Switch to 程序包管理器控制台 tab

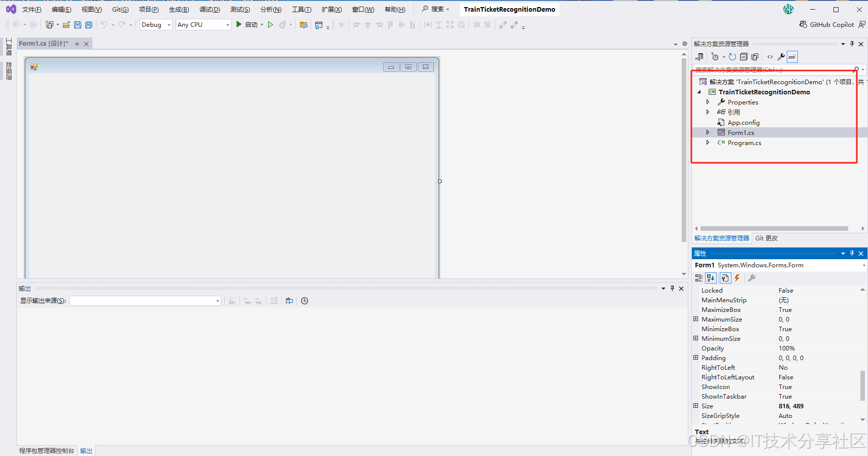(x=47, y=450)
